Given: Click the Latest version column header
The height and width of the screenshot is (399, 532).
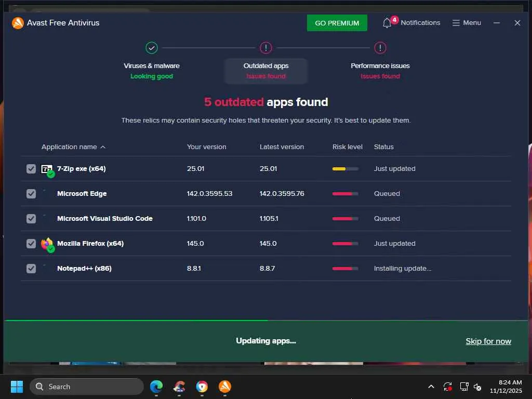Looking at the screenshot, I should coord(282,147).
